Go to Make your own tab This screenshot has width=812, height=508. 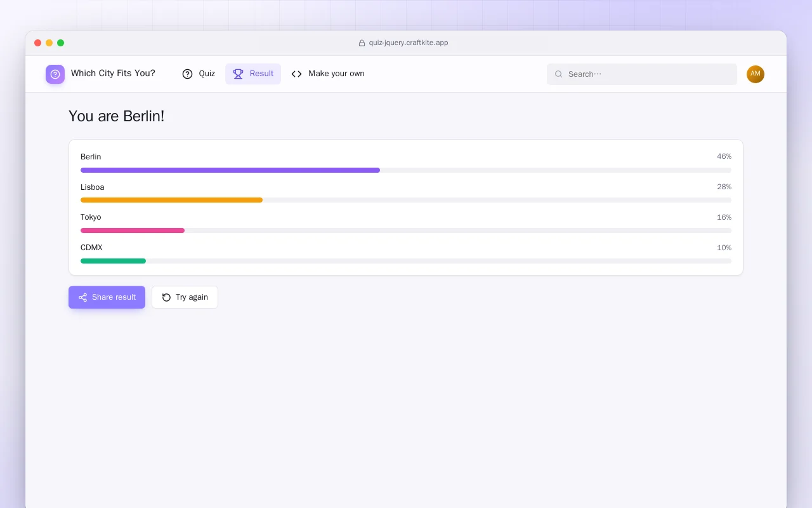pyautogui.click(x=328, y=74)
